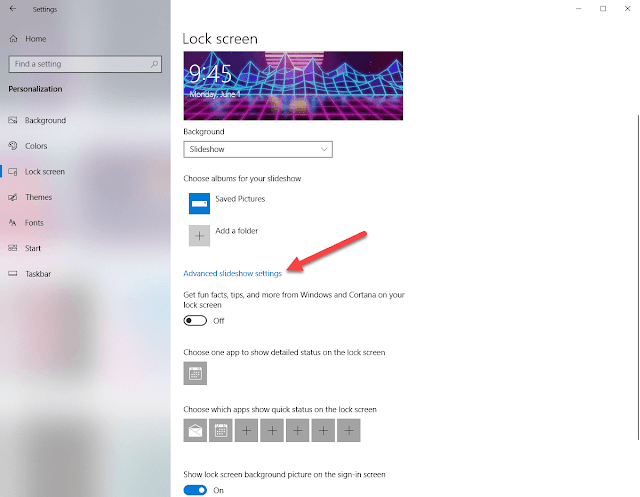Click the Mail quick status icon
This screenshot has width=640, height=497.
coord(195,430)
